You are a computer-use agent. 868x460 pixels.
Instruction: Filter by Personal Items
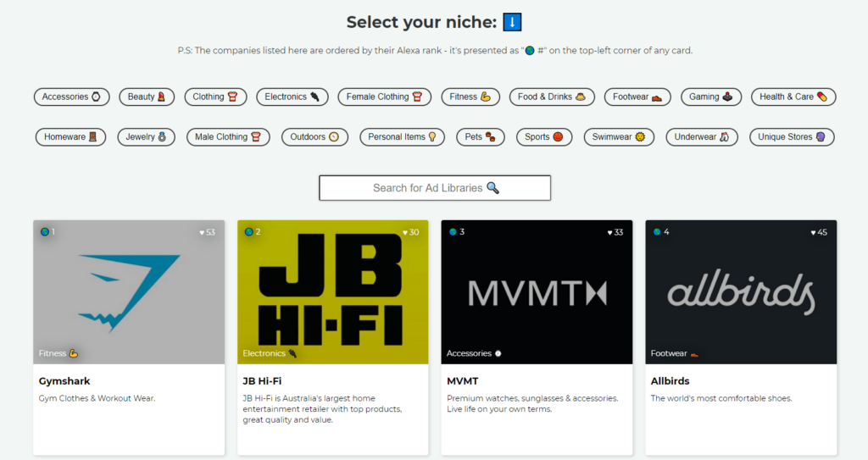click(x=403, y=136)
